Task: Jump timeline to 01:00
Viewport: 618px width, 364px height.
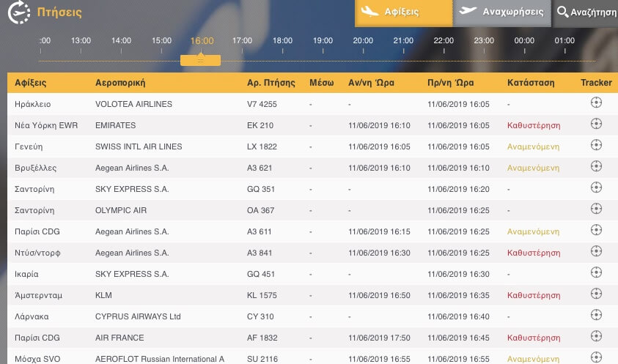Action: click(564, 40)
